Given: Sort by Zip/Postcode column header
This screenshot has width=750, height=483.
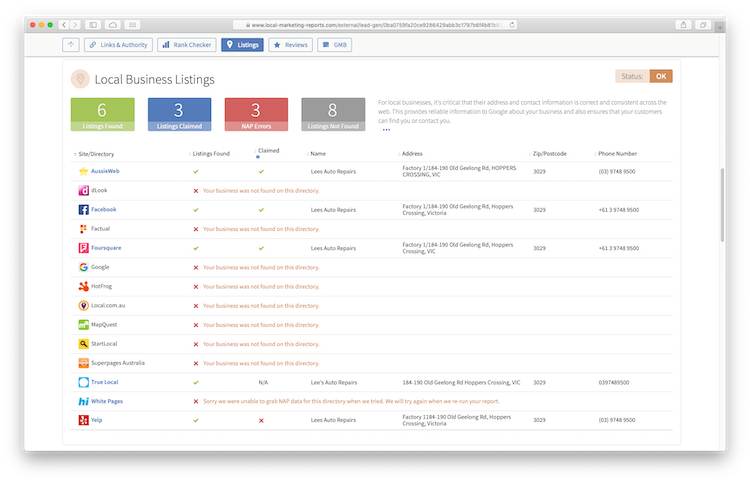Looking at the screenshot, I should [550, 154].
